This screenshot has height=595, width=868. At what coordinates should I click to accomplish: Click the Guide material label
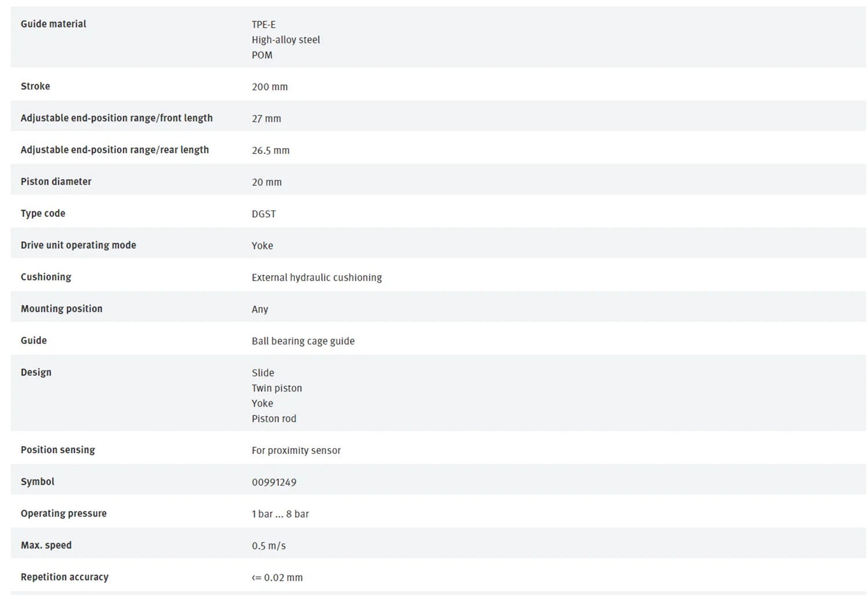click(x=53, y=24)
